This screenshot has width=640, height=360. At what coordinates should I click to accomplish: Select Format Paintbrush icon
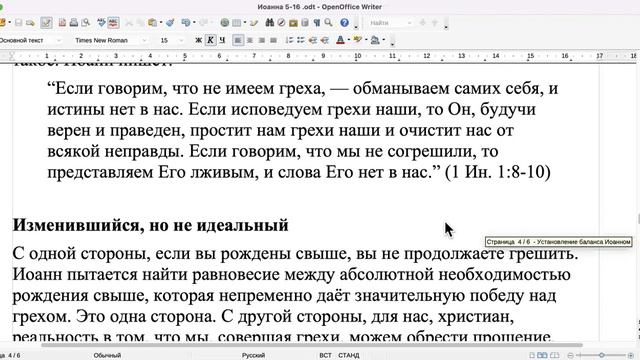pyautogui.click(x=170, y=23)
